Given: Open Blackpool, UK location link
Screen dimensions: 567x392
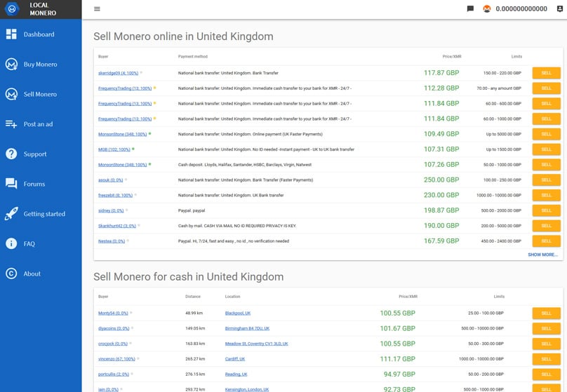Looking at the screenshot, I should (238, 313).
